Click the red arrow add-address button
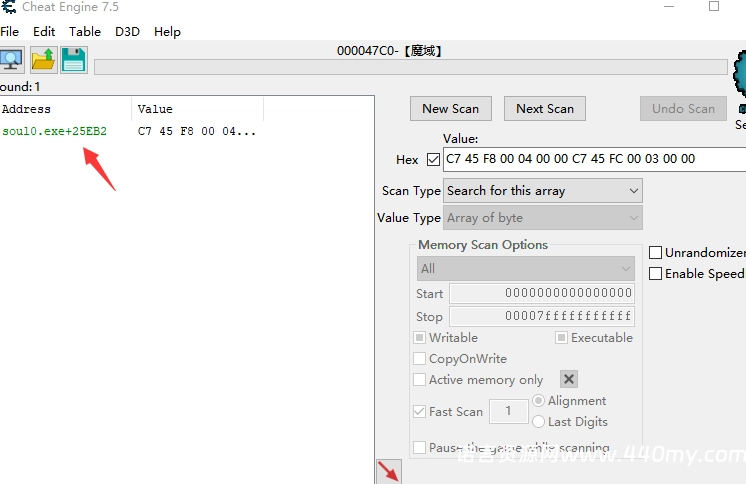The height and width of the screenshot is (484, 746). point(389,472)
